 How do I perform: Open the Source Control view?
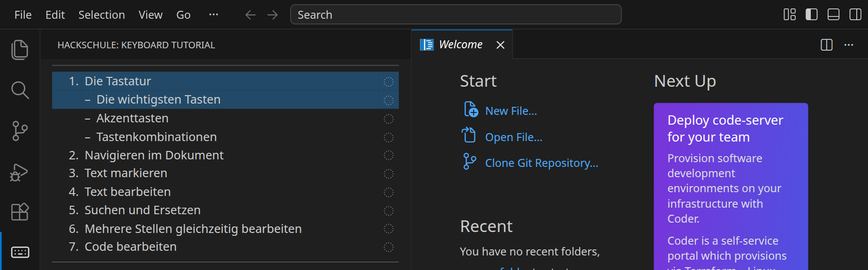tap(20, 131)
